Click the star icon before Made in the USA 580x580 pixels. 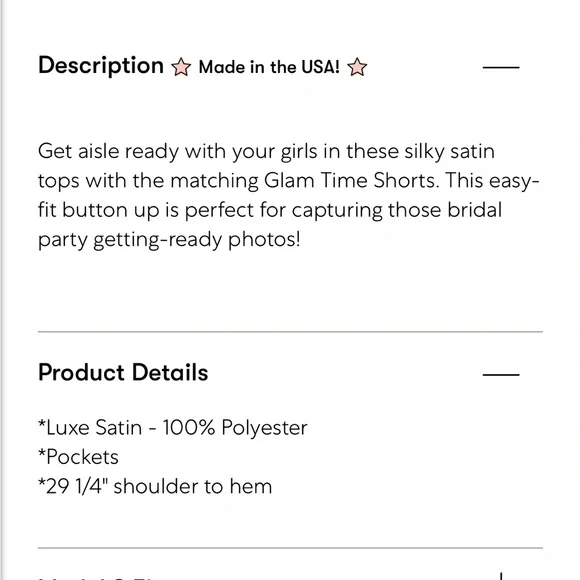pos(181,67)
